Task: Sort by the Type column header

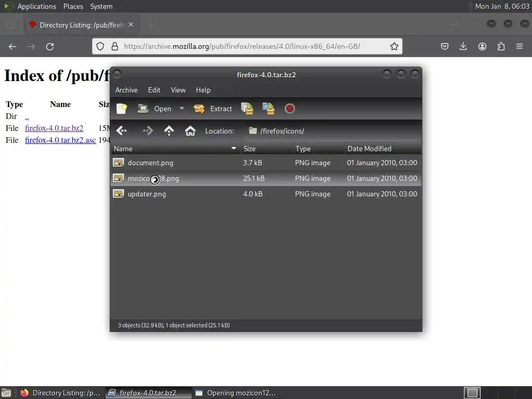Action: [318, 149]
